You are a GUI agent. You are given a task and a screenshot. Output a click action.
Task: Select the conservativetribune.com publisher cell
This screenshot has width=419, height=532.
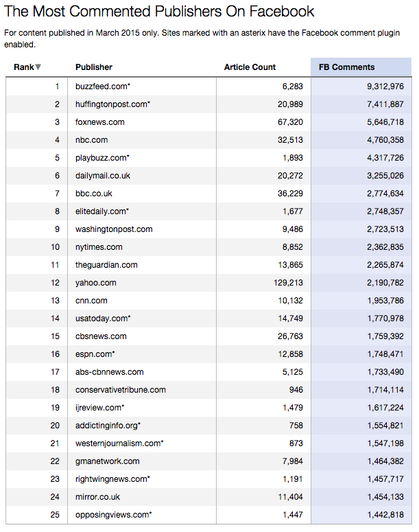coord(120,390)
